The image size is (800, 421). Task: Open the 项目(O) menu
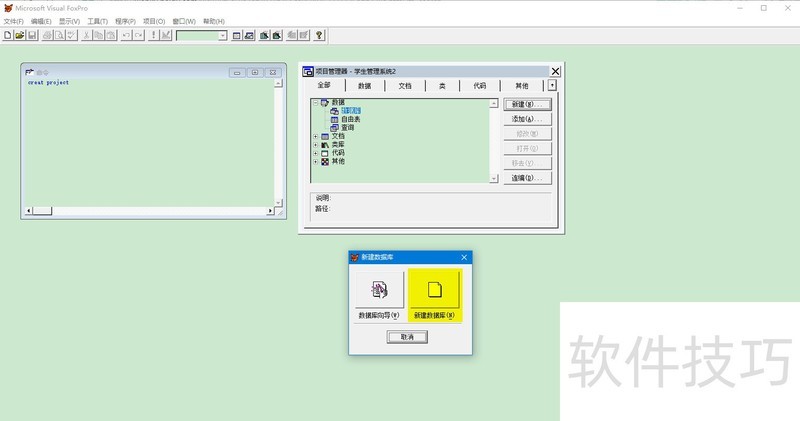coord(154,21)
